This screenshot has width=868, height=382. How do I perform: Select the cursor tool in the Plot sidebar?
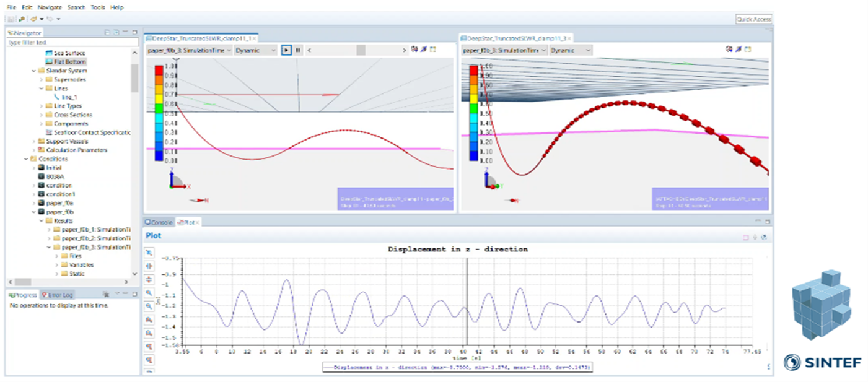coord(148,253)
